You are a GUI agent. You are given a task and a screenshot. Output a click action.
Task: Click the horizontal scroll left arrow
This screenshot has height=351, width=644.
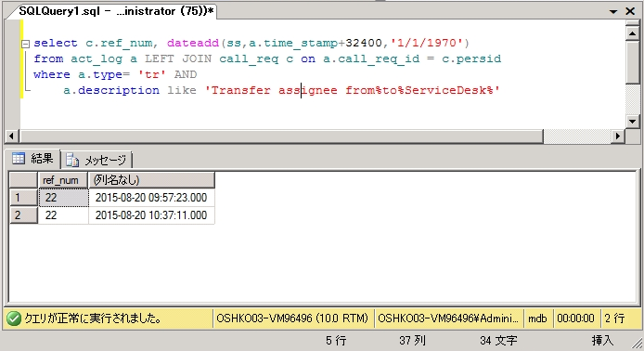(11, 136)
